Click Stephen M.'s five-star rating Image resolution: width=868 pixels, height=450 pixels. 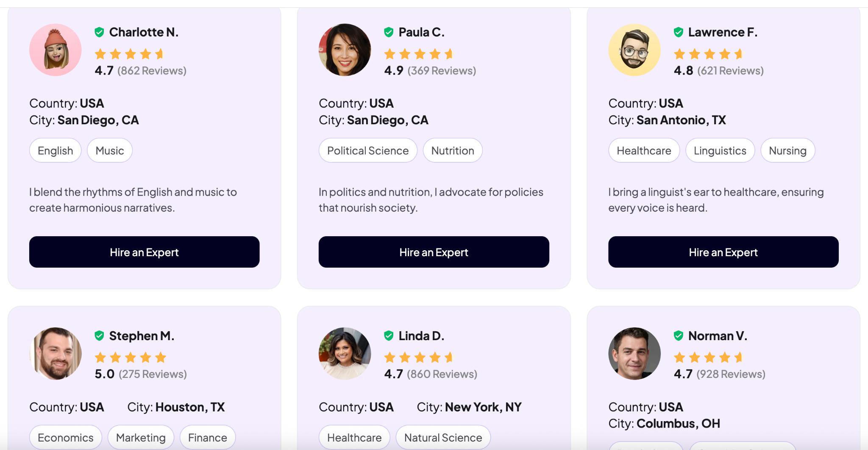click(x=131, y=358)
